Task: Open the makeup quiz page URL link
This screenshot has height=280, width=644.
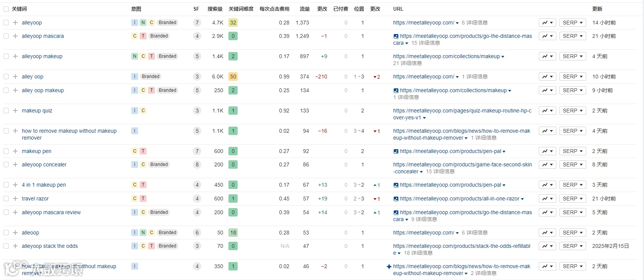Action: tap(462, 114)
